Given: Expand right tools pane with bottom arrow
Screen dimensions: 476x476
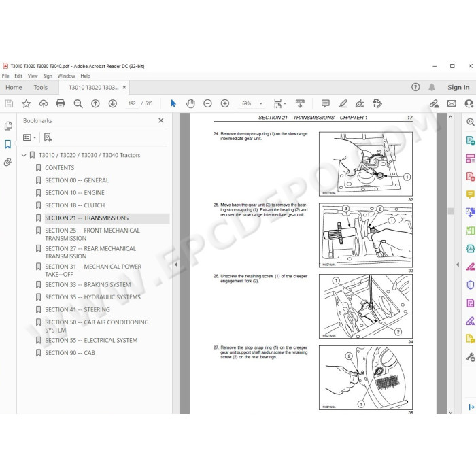Looking at the screenshot, I should (471, 407).
